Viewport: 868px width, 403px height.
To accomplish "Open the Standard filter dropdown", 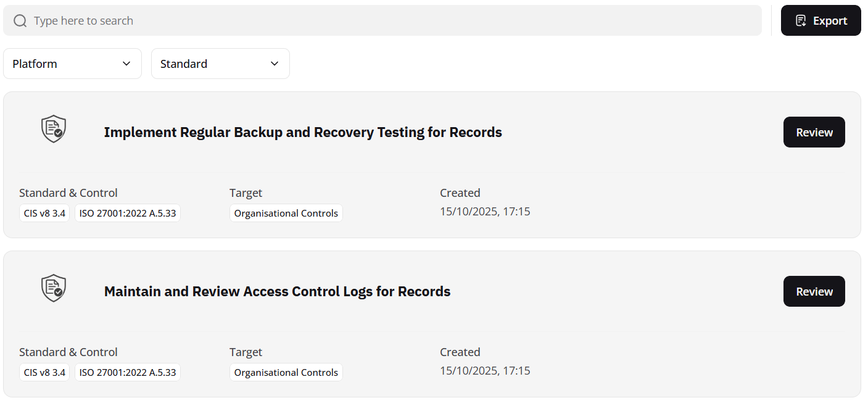I will (x=220, y=64).
